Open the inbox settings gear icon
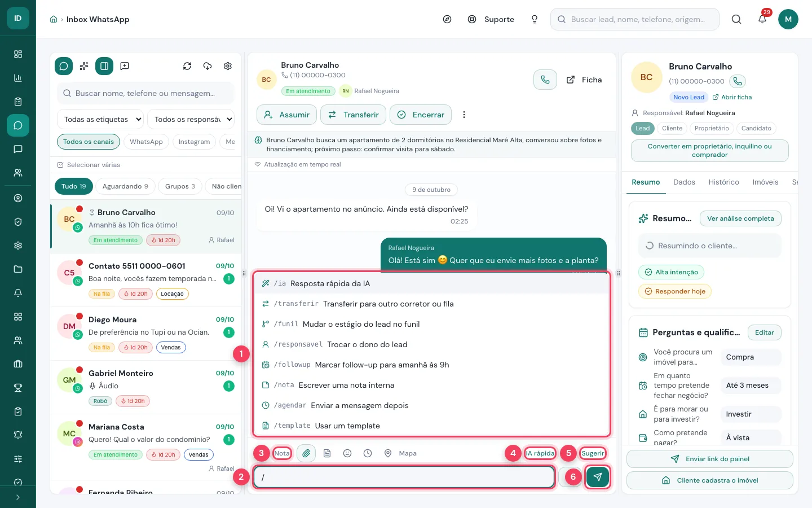 [x=228, y=66]
